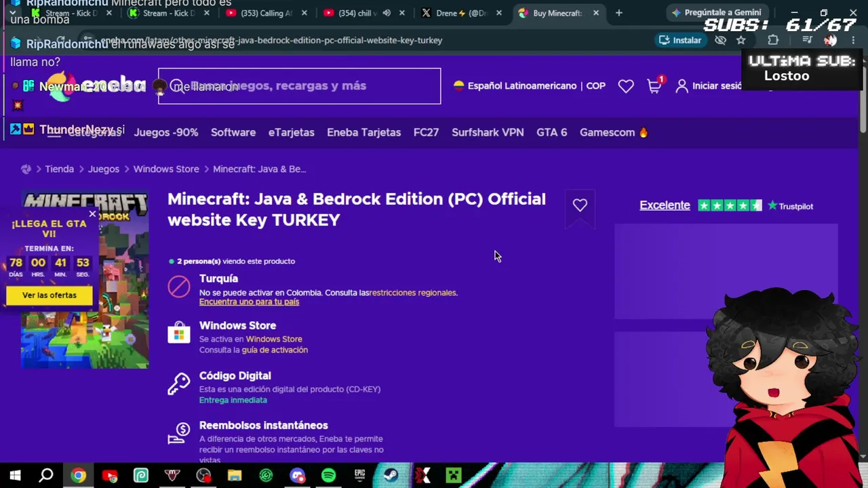868x488 pixels.
Task: Click the Minecraft product cover image
Action: [85, 281]
